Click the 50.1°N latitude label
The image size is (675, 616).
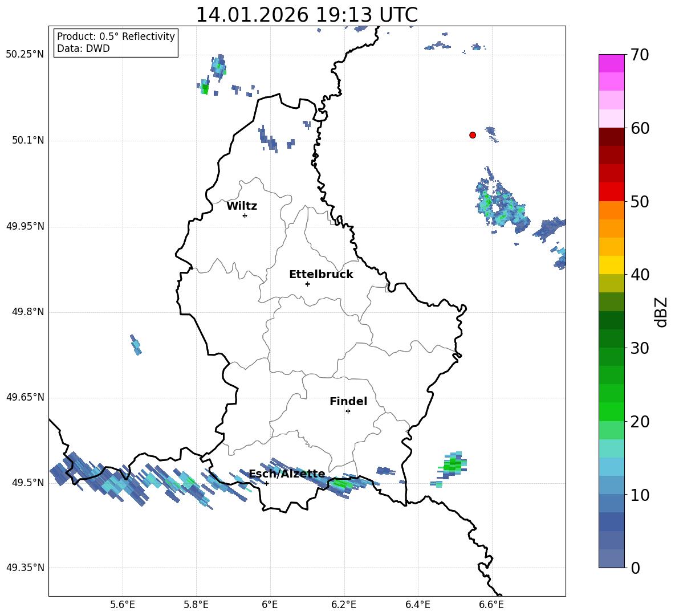28,141
